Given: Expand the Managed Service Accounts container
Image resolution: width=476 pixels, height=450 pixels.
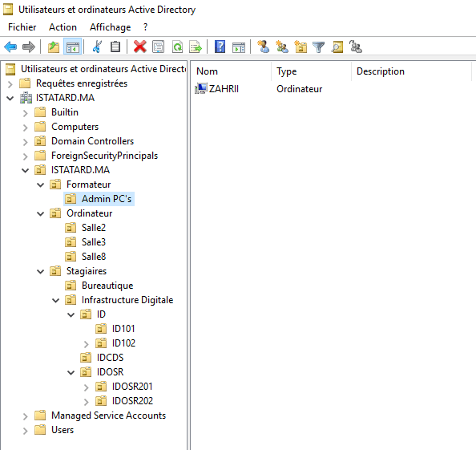Looking at the screenshot, I should [x=26, y=416].
